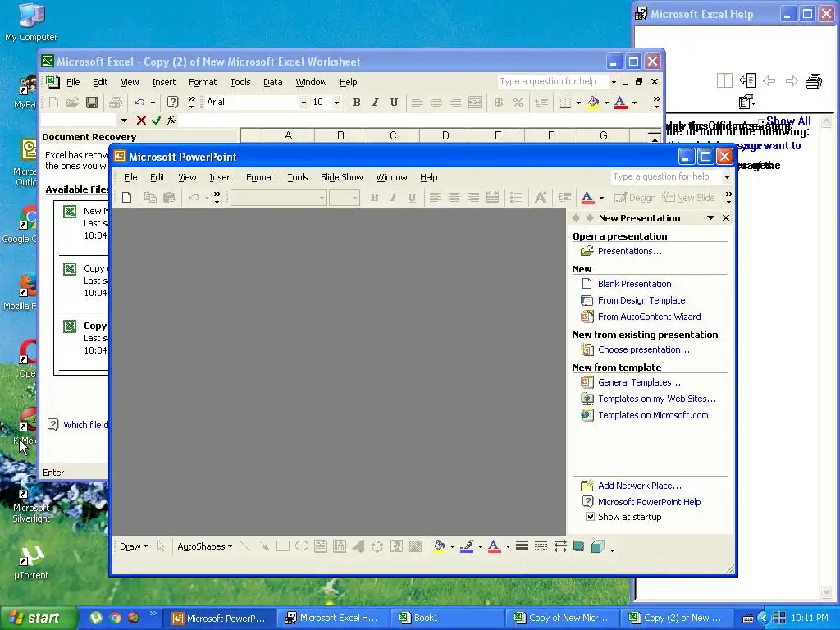Viewport: 840px width, 630px height.
Task: Switch to Book1 in the taskbar
Action: [x=449, y=619]
